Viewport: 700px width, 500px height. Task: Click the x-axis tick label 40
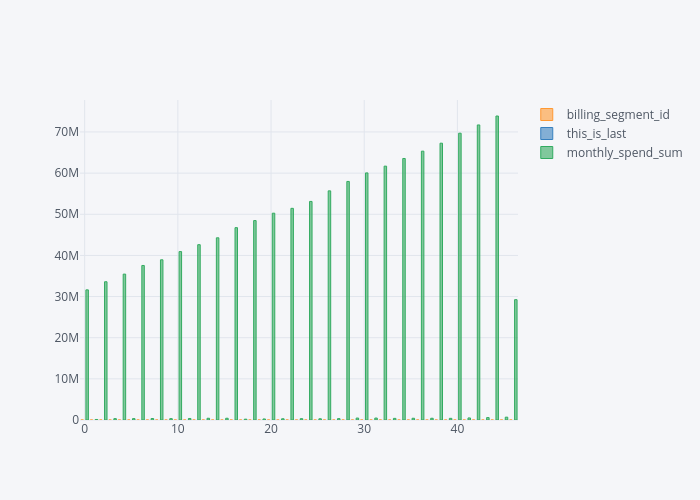(457, 430)
